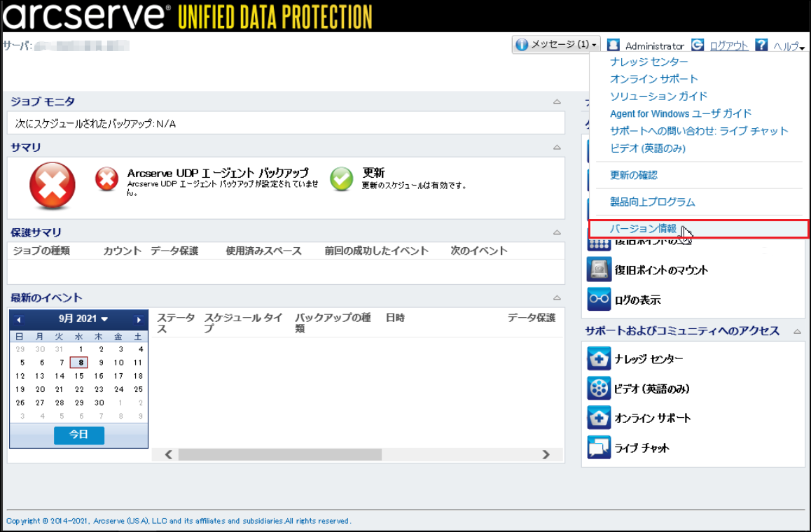Click the Online Support icon
Screen dimensions: 811x532
click(599, 418)
